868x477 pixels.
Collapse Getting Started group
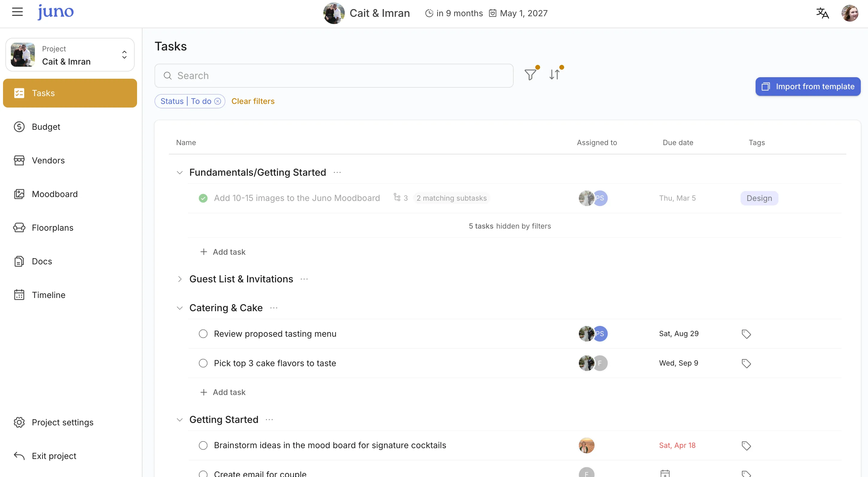click(180, 420)
